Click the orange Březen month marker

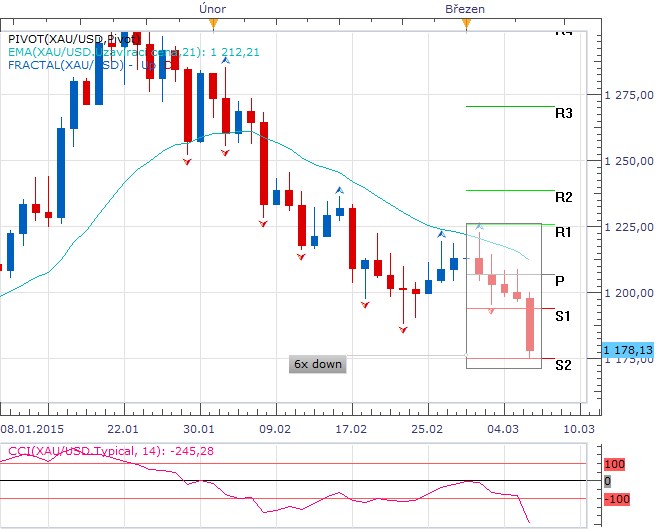(x=465, y=21)
